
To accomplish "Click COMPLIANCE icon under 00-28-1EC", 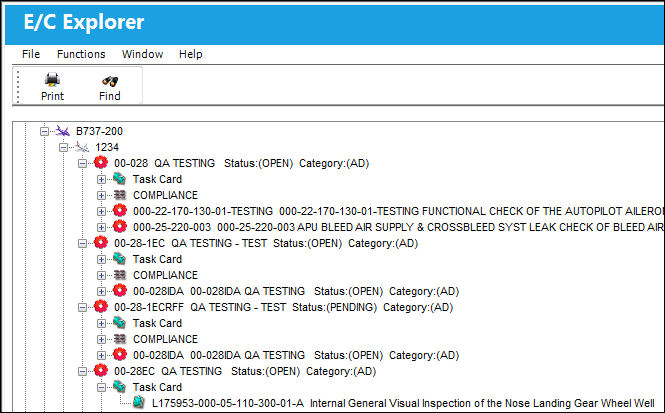I will 120,275.
